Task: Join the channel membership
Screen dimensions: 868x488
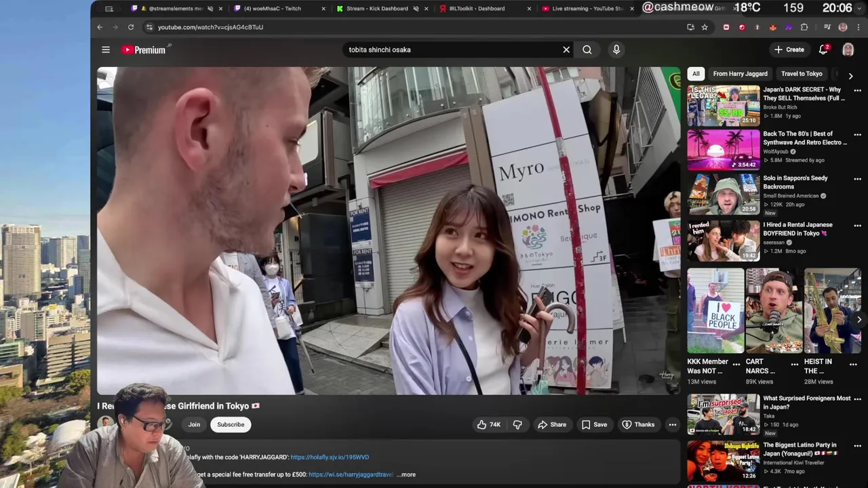Action: [194, 424]
